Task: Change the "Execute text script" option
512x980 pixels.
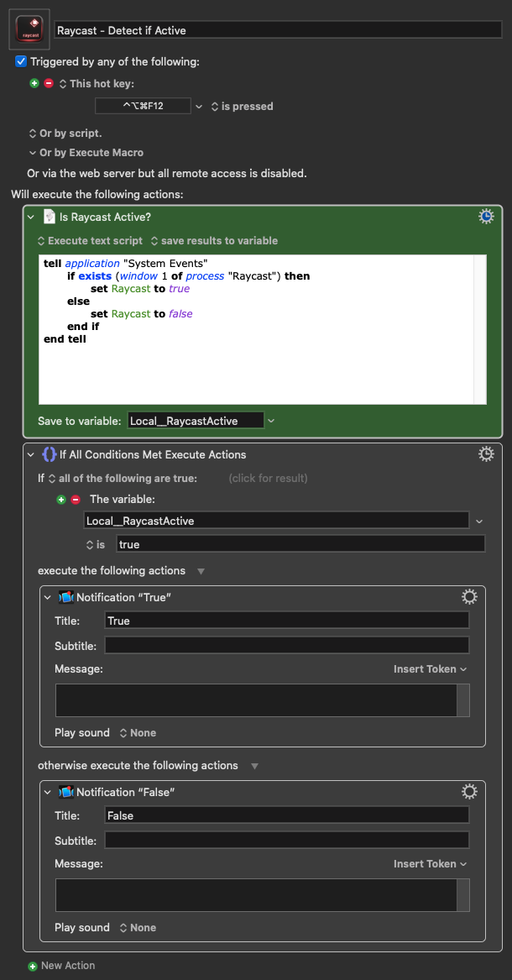Action: [x=90, y=241]
